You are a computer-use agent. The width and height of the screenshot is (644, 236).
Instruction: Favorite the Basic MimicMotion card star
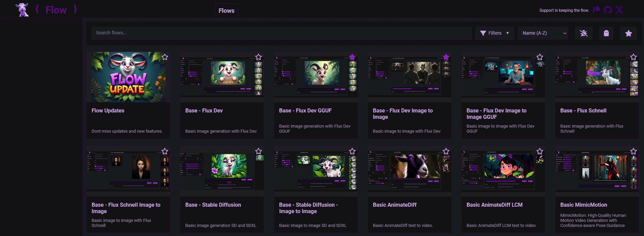[x=634, y=151]
